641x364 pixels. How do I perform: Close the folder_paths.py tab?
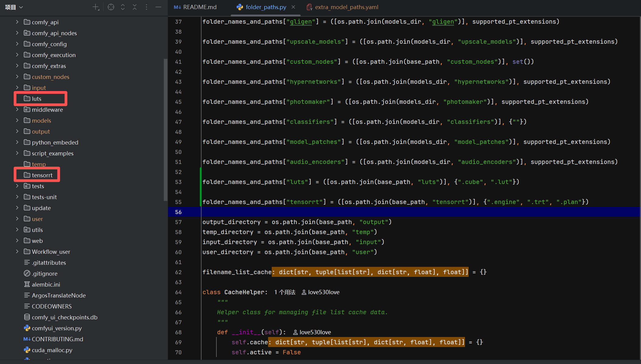click(293, 7)
